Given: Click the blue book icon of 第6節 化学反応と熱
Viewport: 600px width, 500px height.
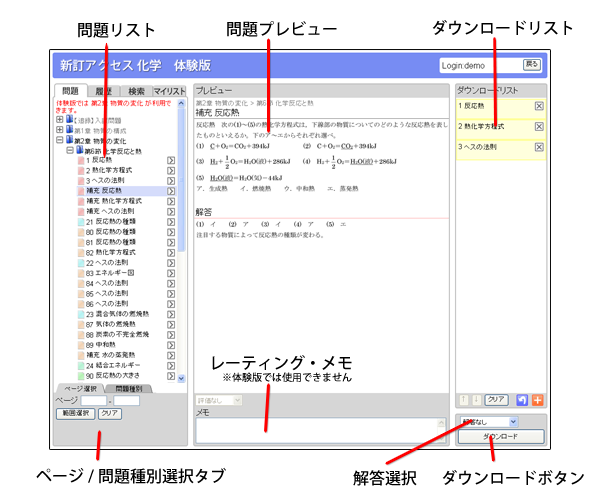Looking at the screenshot, I should pyautogui.click(x=80, y=150).
